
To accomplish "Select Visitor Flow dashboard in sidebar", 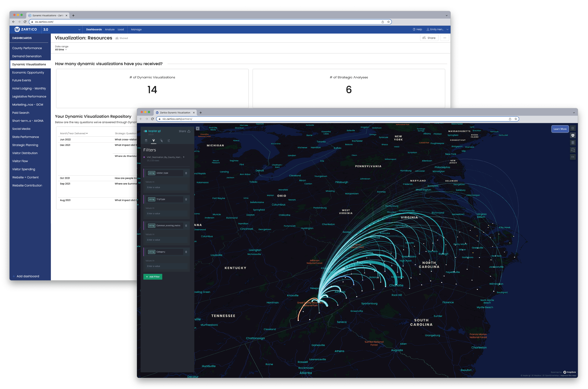I will coord(20,161).
